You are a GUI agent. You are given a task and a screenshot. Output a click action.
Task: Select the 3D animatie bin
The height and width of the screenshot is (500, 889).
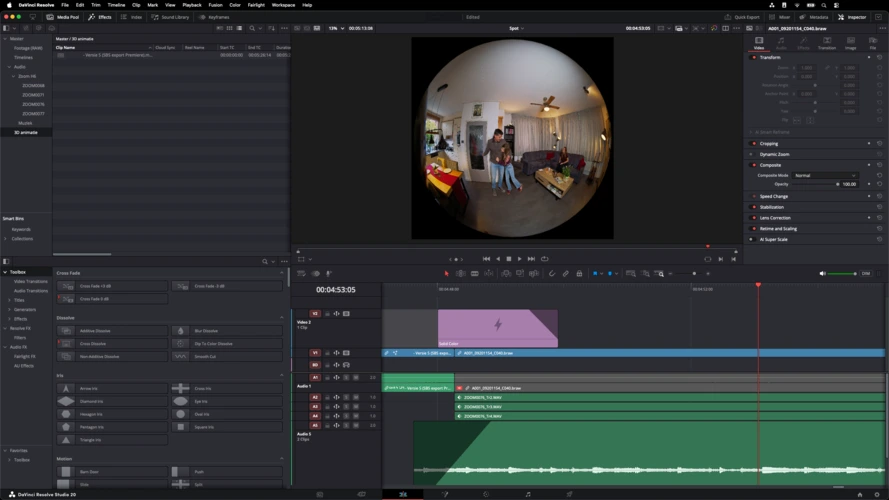(x=26, y=132)
